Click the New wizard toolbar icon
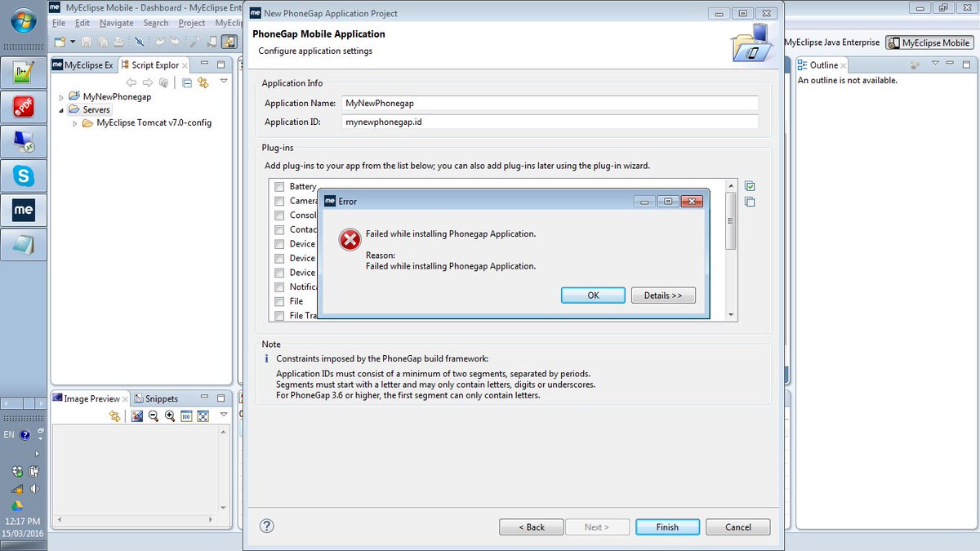Viewport: 980px width, 551px height. click(x=60, y=42)
